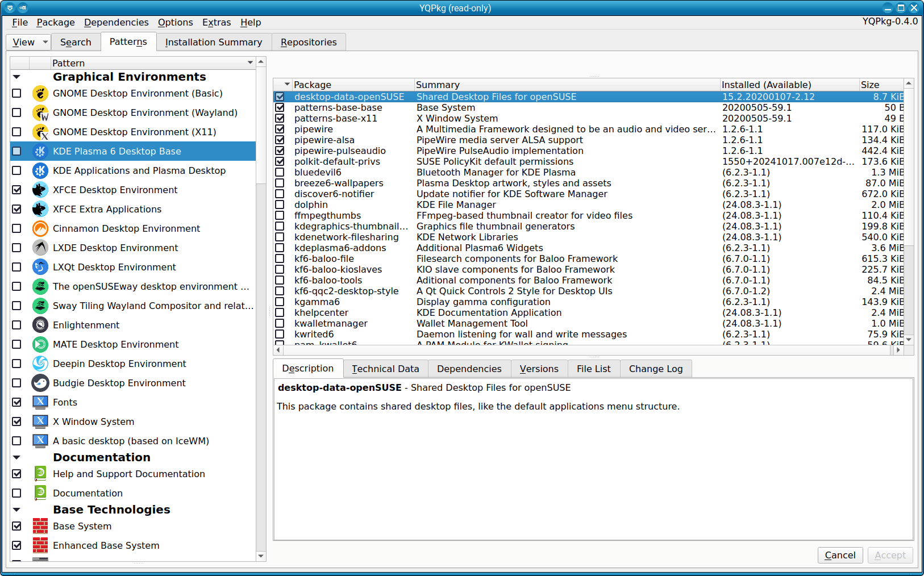
Task: Select the XFCE Desktop Environment mouse icon
Action: [x=40, y=190]
